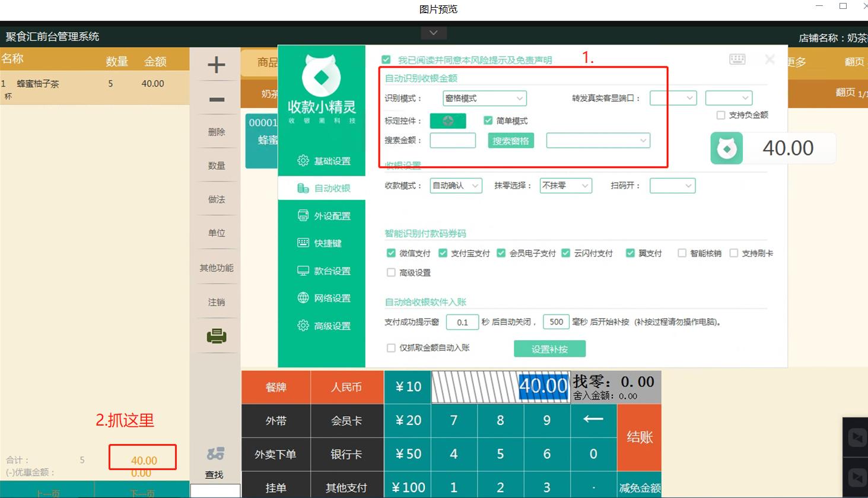Viewport: 868px width, 498px height.
Task: Enable 支持刷卡 checkbox
Action: [x=734, y=253]
